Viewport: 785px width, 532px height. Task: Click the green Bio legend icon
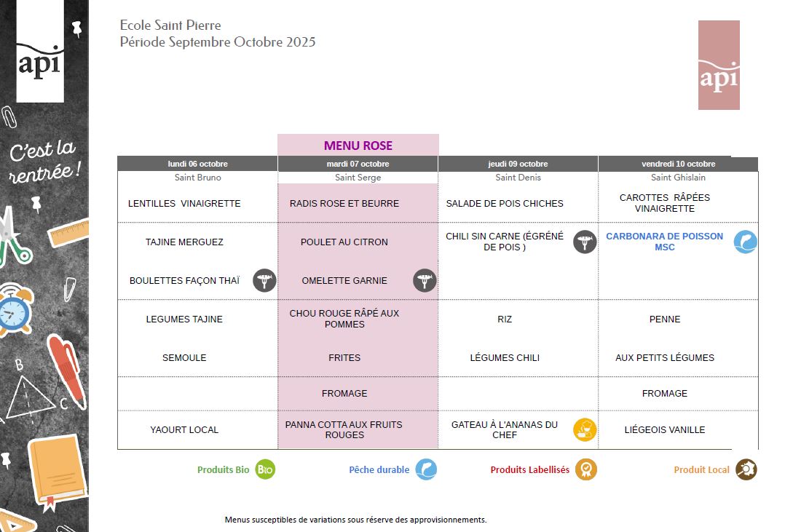pyautogui.click(x=265, y=469)
